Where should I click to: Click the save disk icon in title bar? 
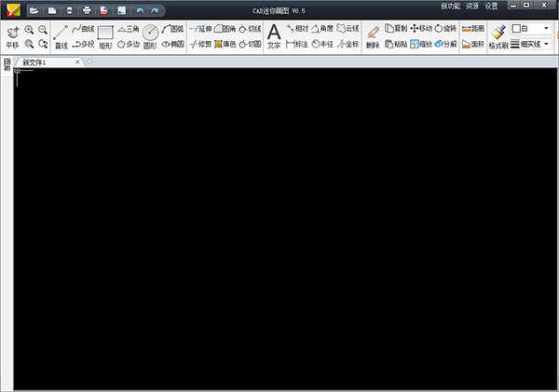pyautogui.click(x=70, y=10)
